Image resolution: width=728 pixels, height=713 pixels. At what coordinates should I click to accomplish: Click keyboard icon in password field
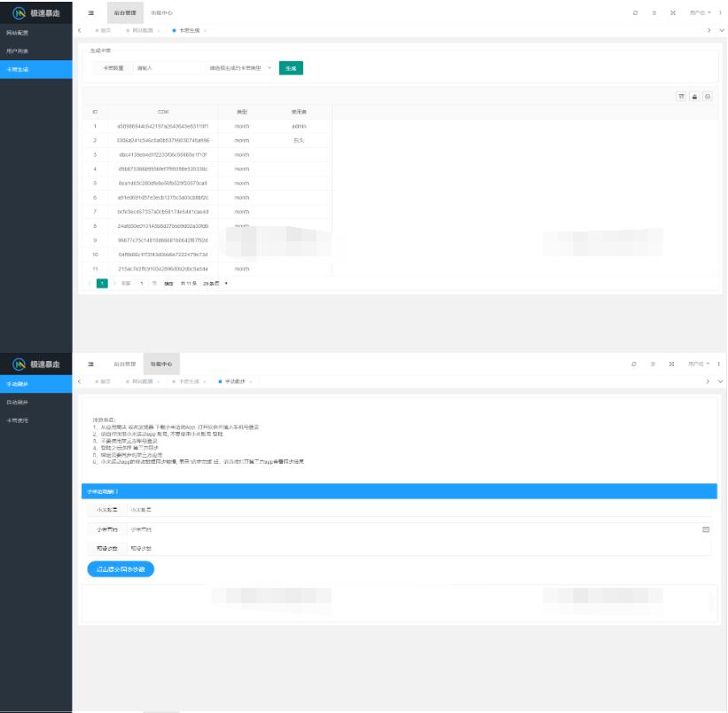tap(706, 529)
